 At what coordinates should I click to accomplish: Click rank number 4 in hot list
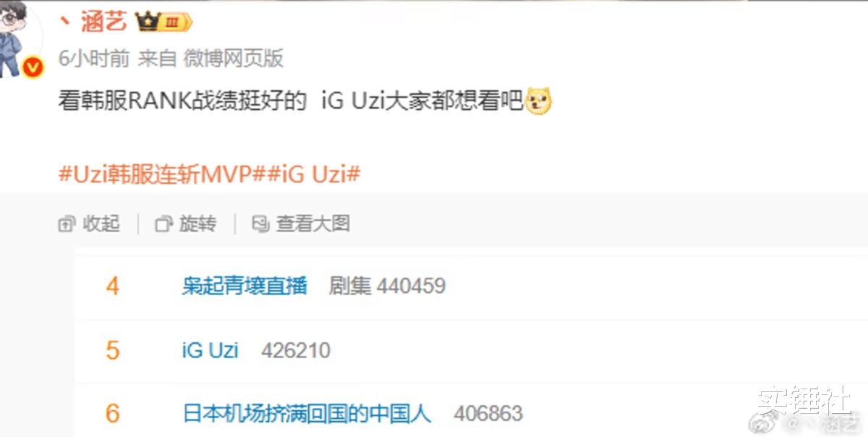coord(112,286)
